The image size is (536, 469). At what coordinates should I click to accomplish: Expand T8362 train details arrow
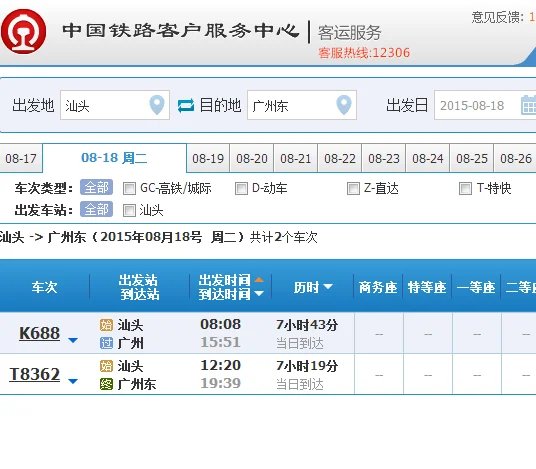coord(73,381)
